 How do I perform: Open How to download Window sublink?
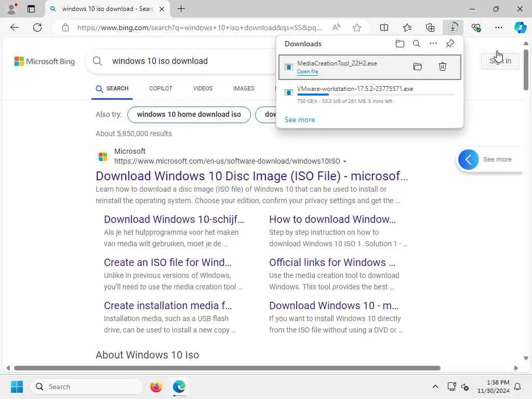point(332,220)
